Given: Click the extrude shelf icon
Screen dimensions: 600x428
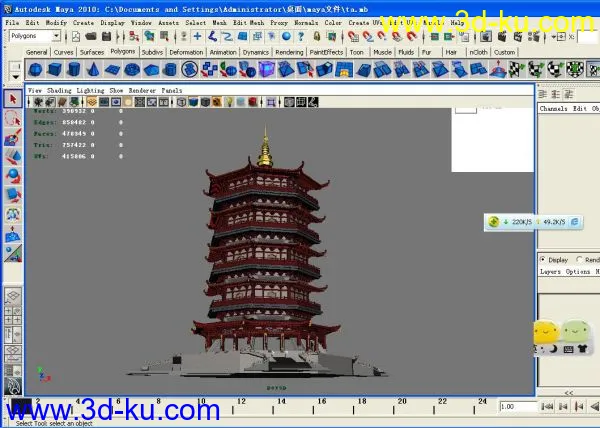Looking at the screenshot, I should point(324,70).
